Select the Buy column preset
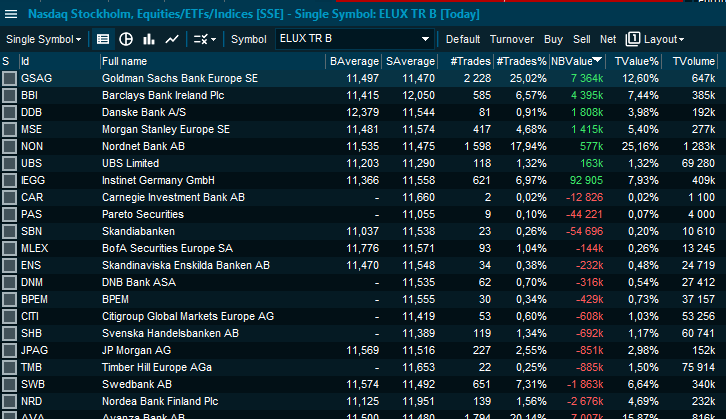The width and height of the screenshot is (726, 419). pyautogui.click(x=553, y=39)
